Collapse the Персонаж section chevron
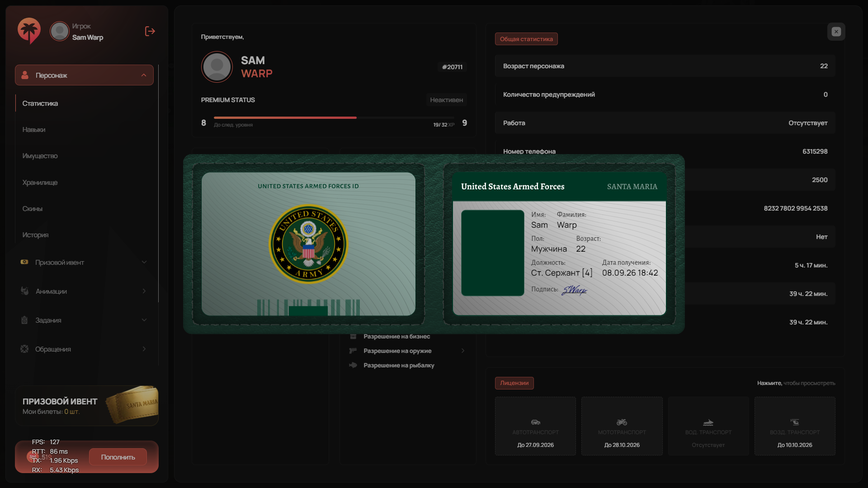 144,75
